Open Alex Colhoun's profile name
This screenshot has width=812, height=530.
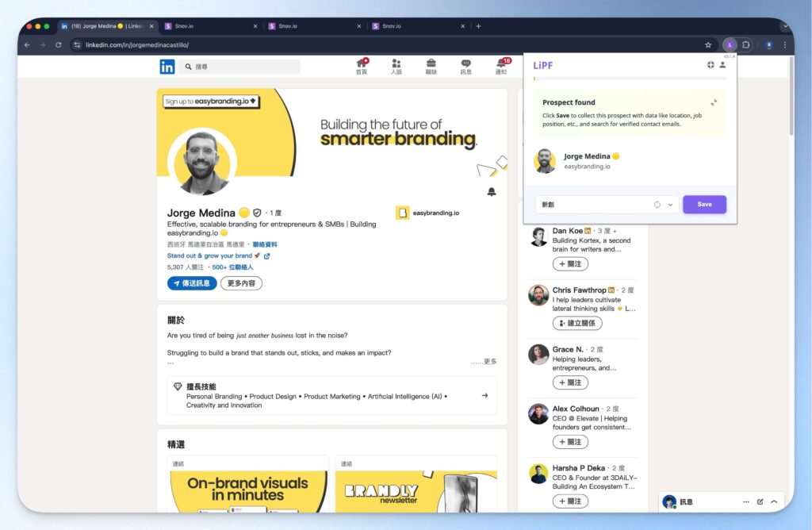tap(576, 409)
